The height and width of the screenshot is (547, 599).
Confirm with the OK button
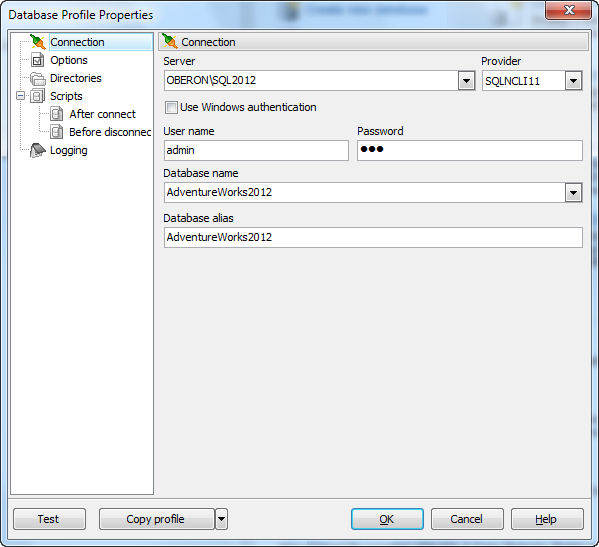click(x=387, y=519)
